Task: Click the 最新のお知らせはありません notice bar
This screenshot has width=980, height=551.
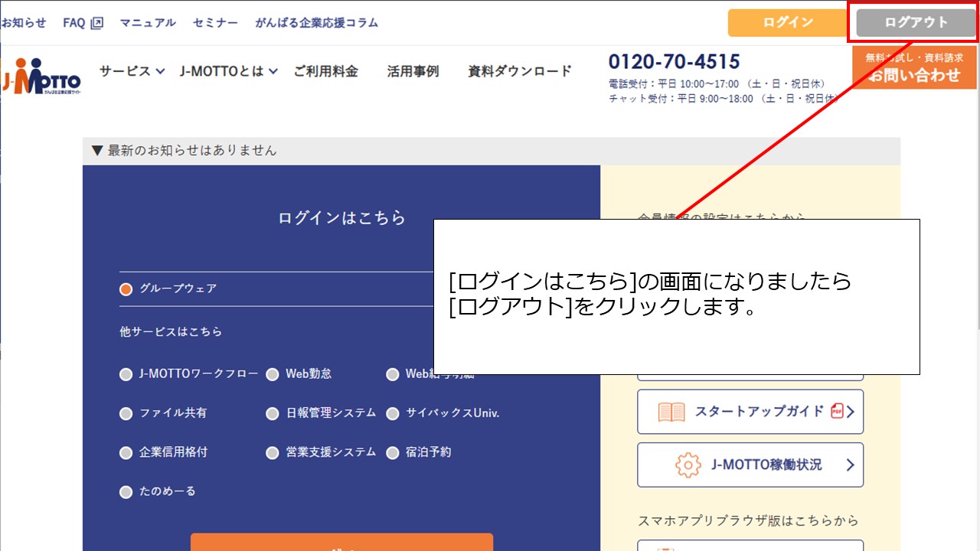Action: click(x=492, y=151)
